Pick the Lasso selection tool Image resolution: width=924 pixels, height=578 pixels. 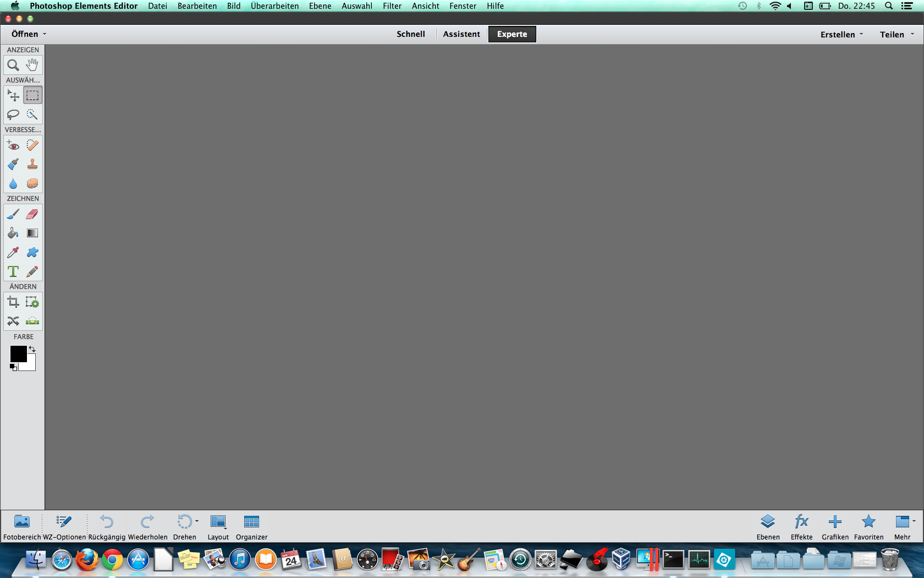pyautogui.click(x=13, y=114)
